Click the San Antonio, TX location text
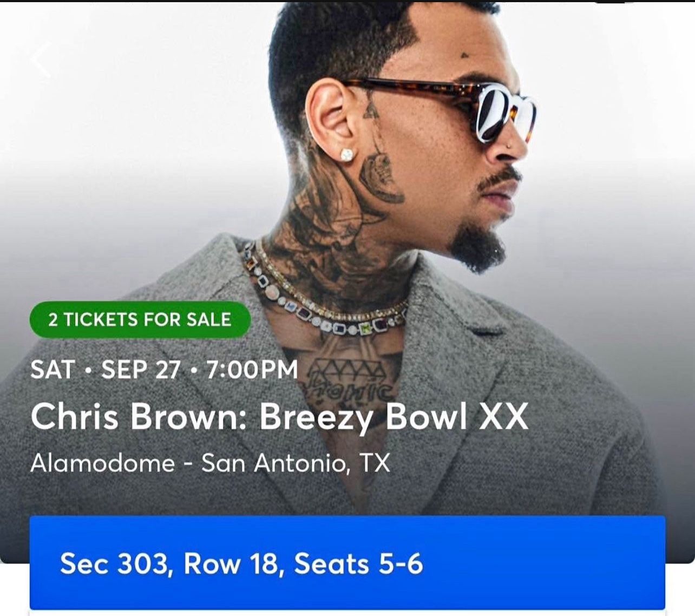 tap(296, 463)
